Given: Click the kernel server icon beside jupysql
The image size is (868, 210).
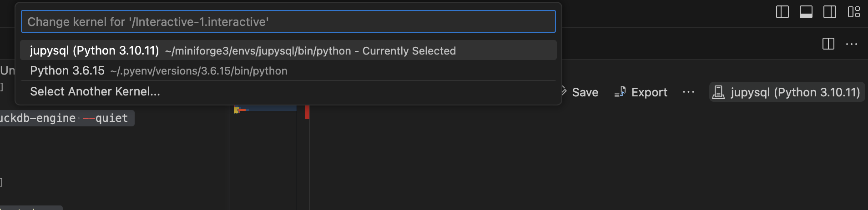Looking at the screenshot, I should (718, 92).
